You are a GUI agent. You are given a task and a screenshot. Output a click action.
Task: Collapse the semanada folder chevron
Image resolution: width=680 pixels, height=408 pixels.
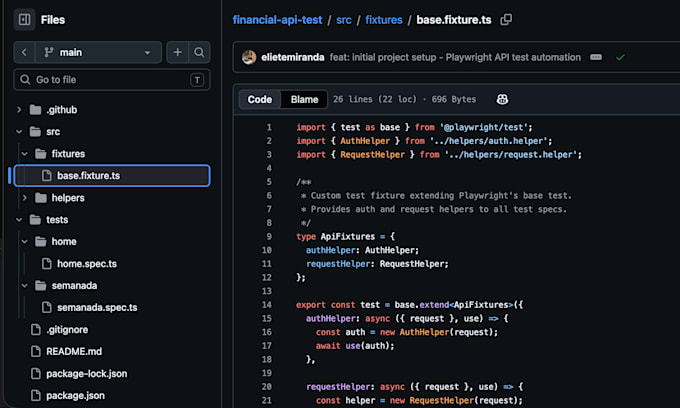pos(25,285)
